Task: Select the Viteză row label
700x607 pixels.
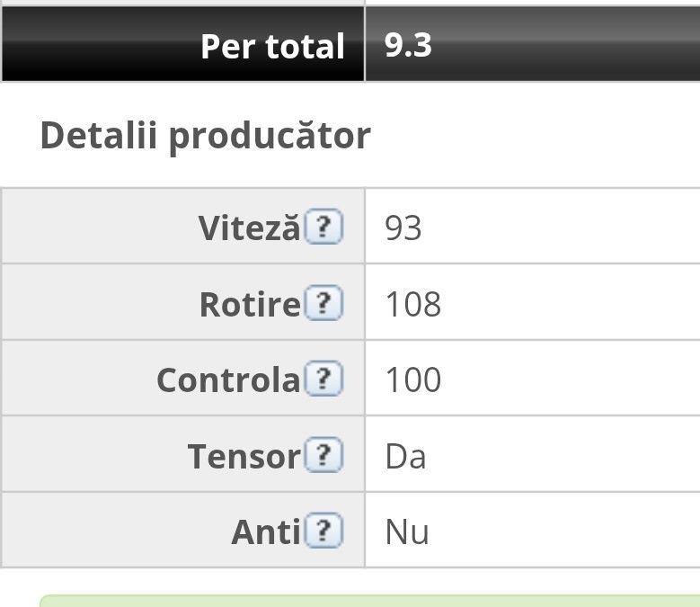Action: tap(249, 228)
